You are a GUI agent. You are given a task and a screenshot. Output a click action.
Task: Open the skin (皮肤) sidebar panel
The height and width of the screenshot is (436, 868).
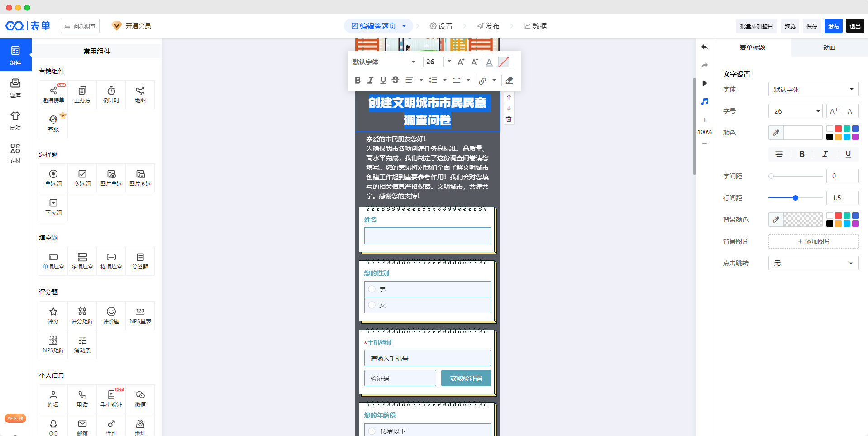[15, 120]
